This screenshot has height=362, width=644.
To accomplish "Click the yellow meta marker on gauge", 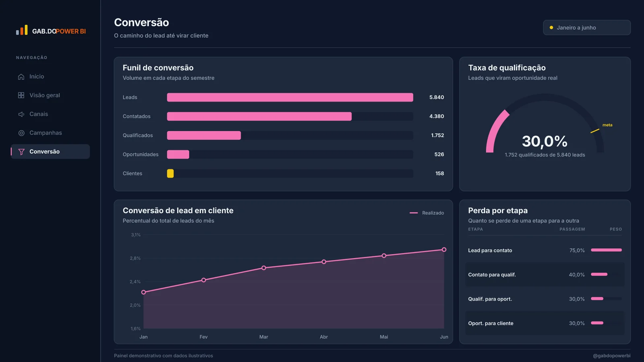I will point(594,131).
